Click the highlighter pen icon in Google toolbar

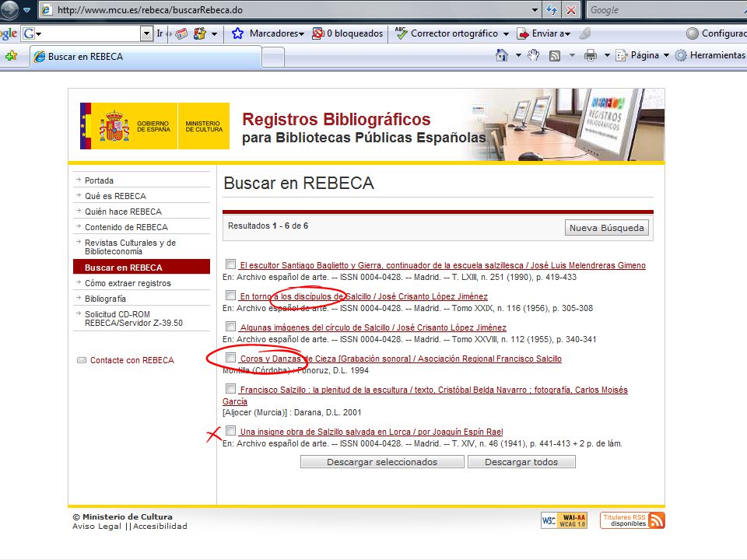pyautogui.click(x=585, y=33)
